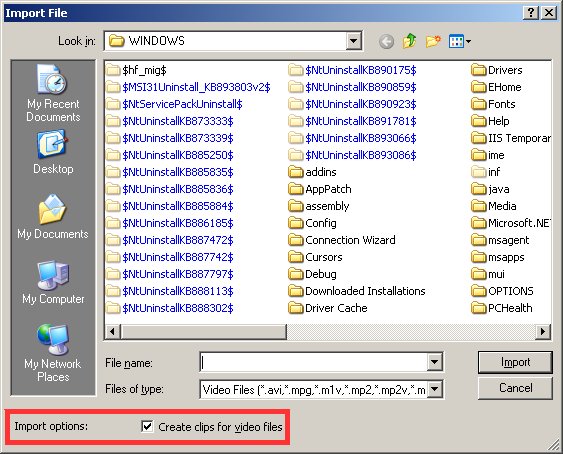Create a new folder with toolbar icon
Viewport: 563px width, 454px height.
point(433,41)
